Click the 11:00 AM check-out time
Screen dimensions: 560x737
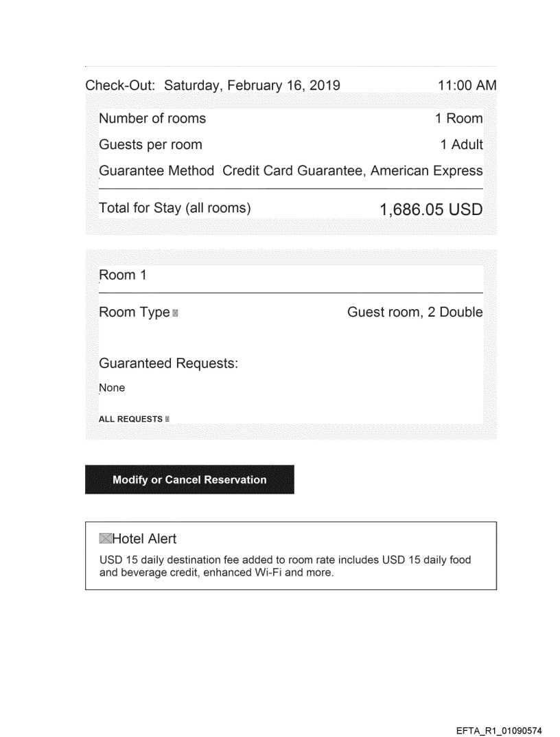coord(467,87)
